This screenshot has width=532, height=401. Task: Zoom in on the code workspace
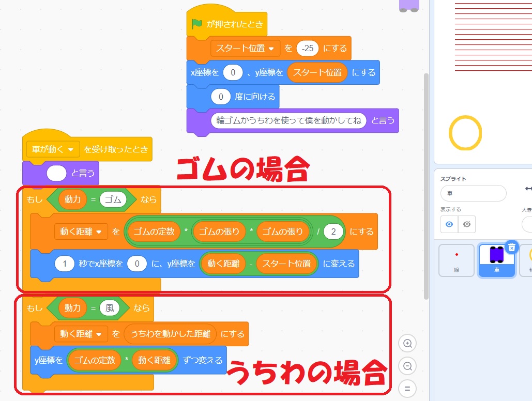[407, 344]
